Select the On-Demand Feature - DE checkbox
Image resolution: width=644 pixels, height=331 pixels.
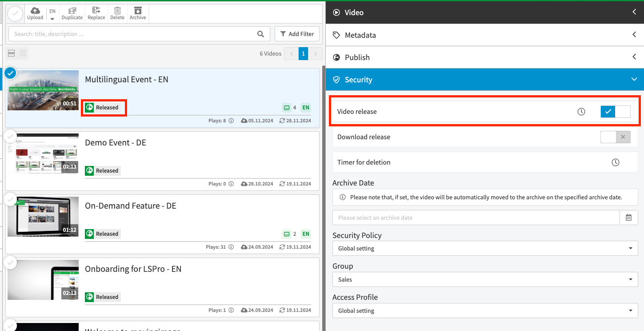coord(11,199)
